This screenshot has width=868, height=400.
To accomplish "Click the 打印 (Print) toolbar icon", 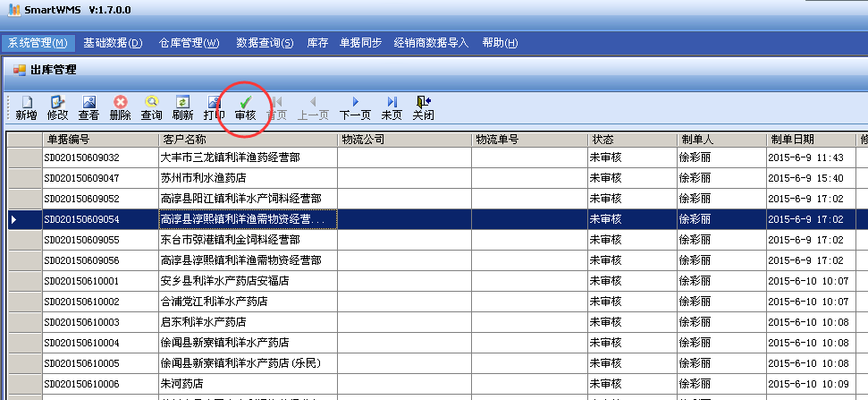I will (214, 102).
